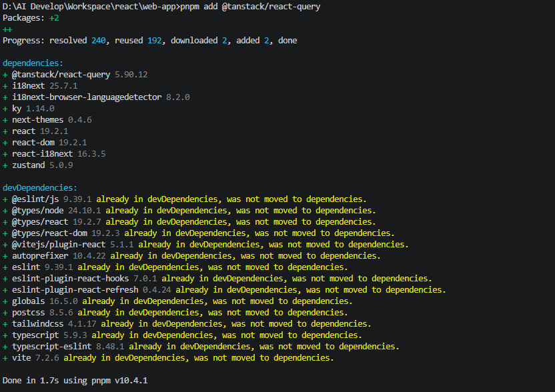555x392 pixels.
Task: Click the 'i18next 25.7.1' line
Action: tap(40, 86)
